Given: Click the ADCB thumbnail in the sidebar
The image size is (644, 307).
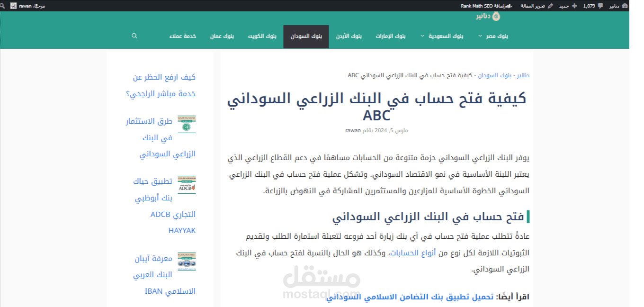Looking at the screenshot, I should (187, 184).
